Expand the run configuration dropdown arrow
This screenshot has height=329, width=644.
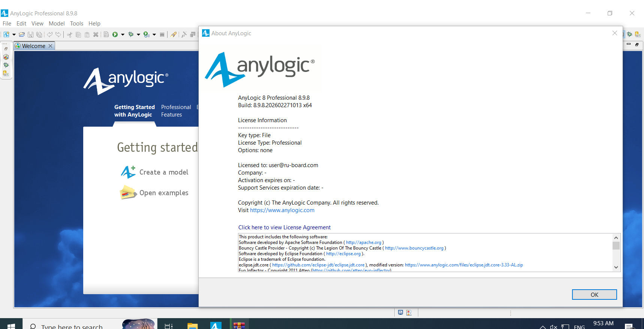coord(154,34)
